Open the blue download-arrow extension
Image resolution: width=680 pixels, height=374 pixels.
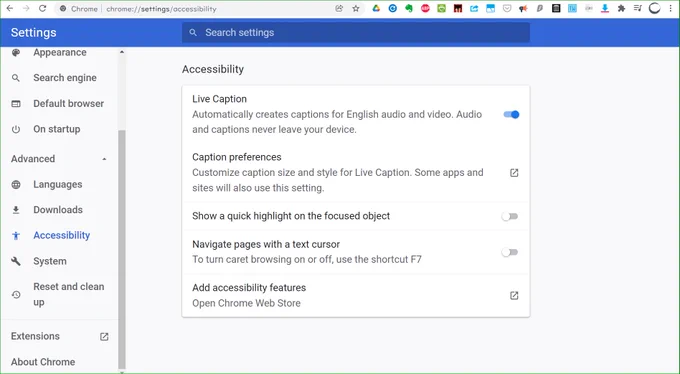(x=605, y=8)
